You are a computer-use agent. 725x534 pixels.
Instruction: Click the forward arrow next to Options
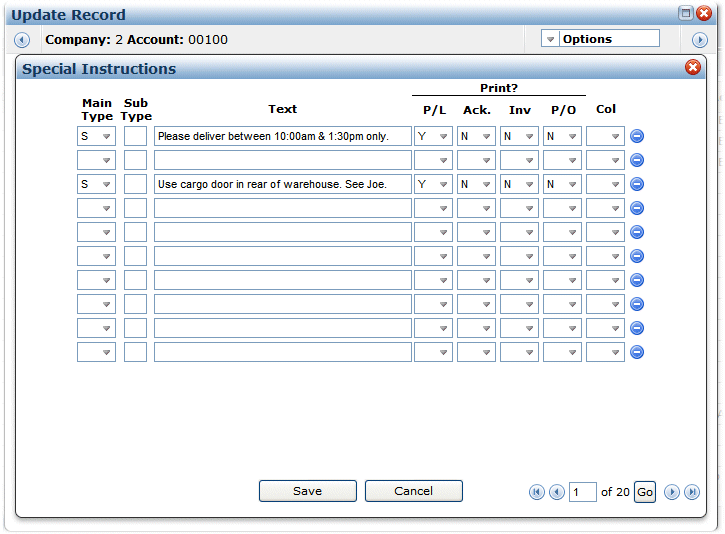[700, 40]
